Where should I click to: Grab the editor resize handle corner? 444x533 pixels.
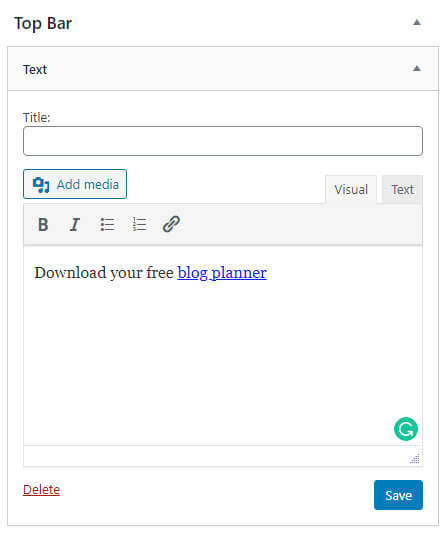coord(415,459)
